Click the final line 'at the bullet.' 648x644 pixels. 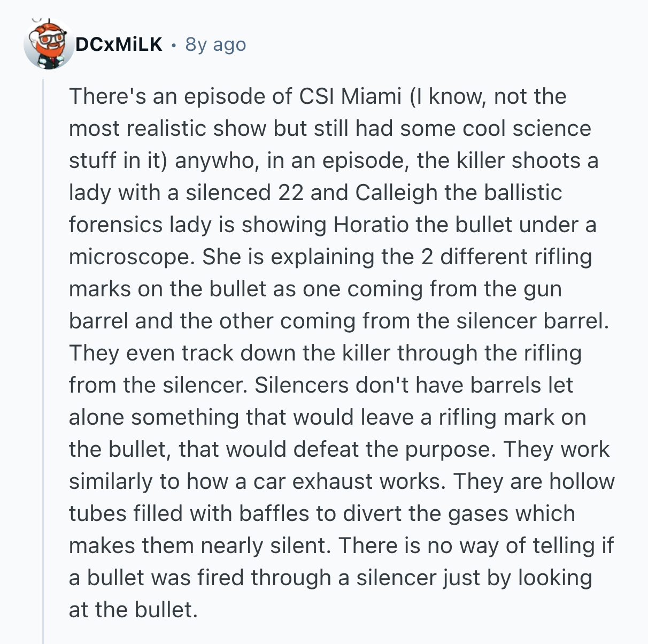(133, 610)
